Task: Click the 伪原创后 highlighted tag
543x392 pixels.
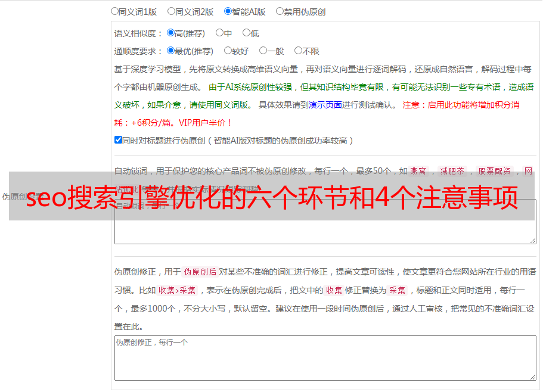Action: (x=200, y=272)
